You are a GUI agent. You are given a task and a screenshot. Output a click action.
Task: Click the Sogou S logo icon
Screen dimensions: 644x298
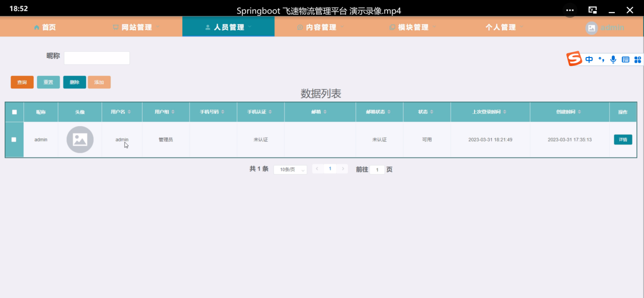[x=574, y=59]
